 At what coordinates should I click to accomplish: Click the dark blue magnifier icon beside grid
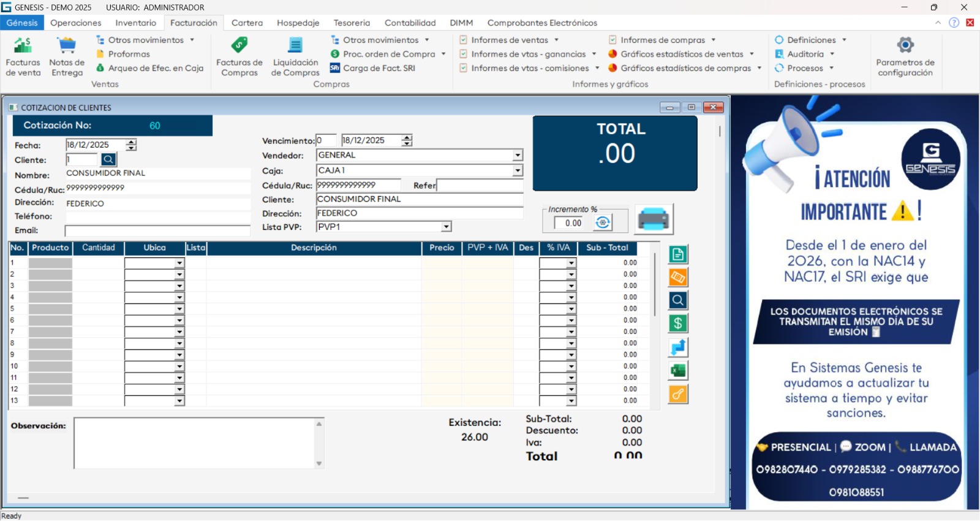click(x=678, y=300)
